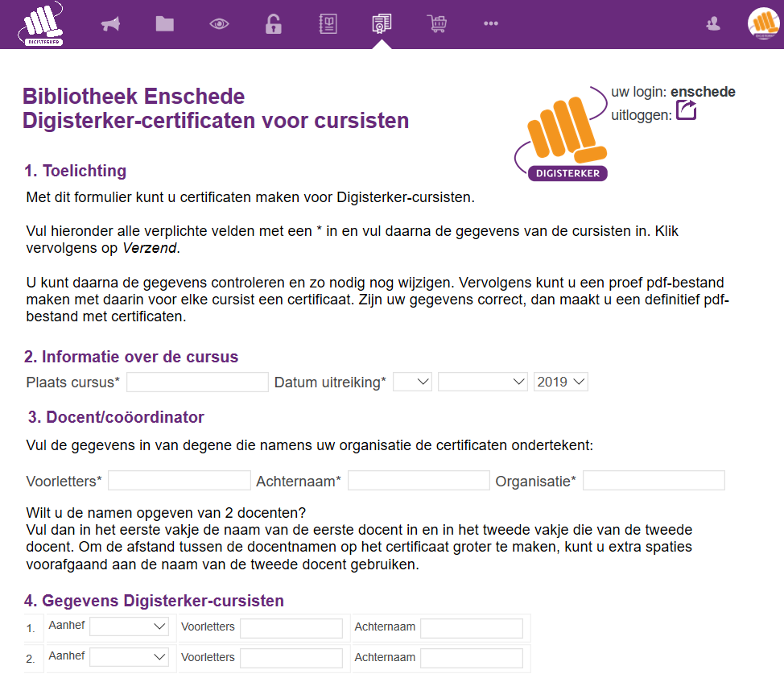Click the Organisatie input field
This screenshot has height=674, width=784.
(654, 481)
